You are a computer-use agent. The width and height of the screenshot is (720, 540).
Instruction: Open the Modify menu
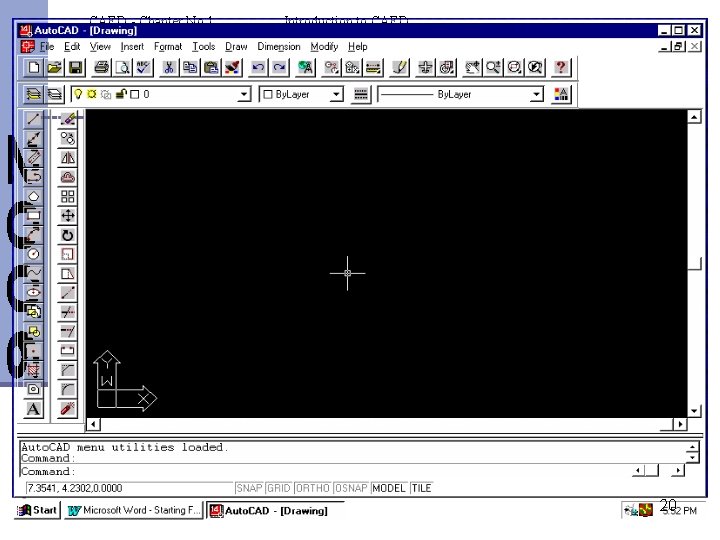coord(324,46)
